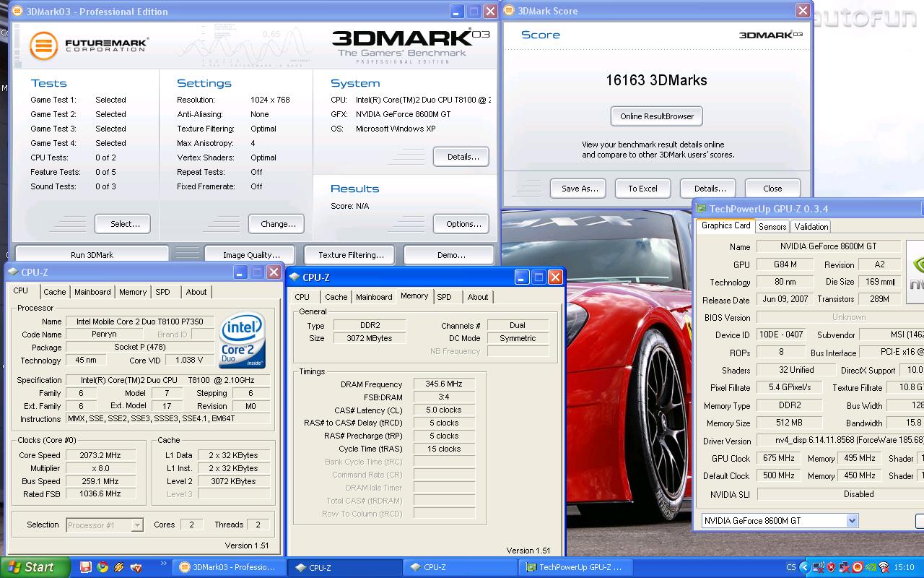
Task: Click Change settings button in 3DMark03
Action: coord(278,224)
